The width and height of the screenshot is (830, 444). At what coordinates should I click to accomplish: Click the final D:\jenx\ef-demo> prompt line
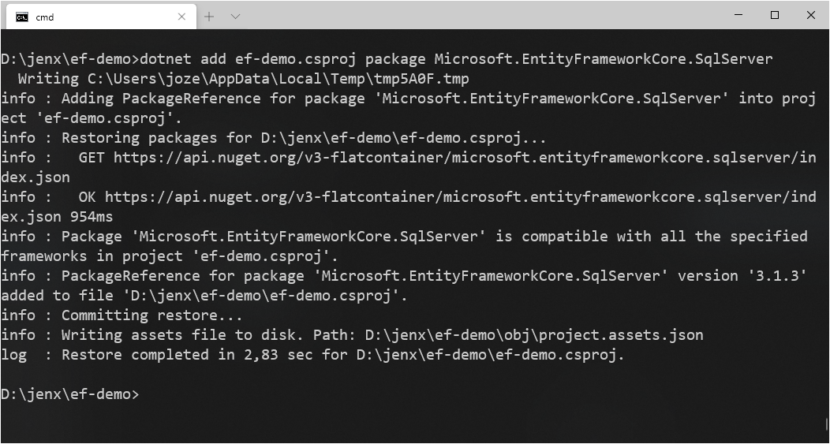pyautogui.click(x=70, y=394)
